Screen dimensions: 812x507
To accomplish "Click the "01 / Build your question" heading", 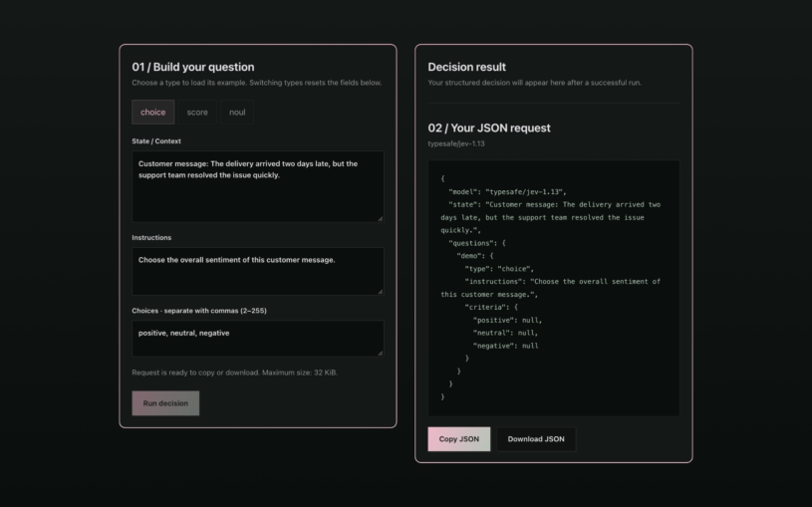I will [193, 67].
